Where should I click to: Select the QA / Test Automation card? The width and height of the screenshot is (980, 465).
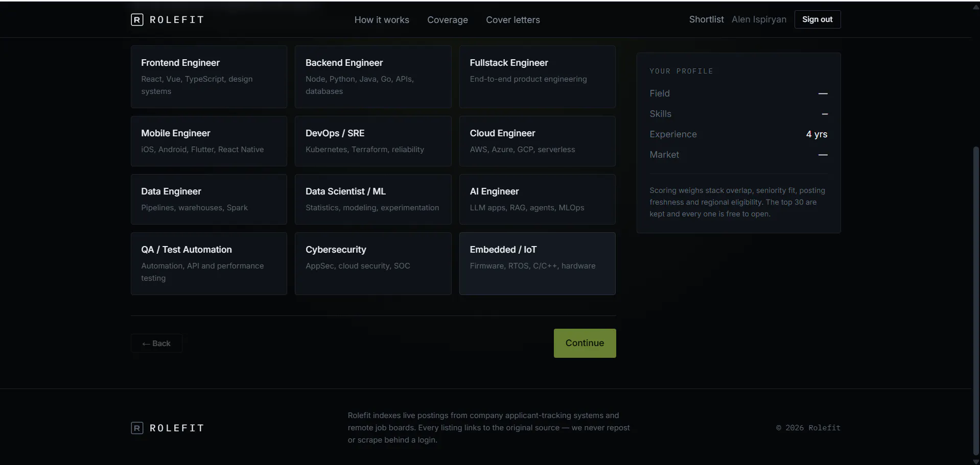point(209,263)
